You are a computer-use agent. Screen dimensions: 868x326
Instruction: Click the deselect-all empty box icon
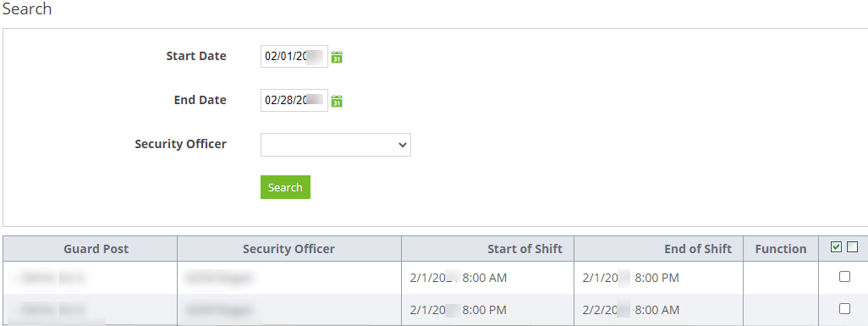(852, 247)
